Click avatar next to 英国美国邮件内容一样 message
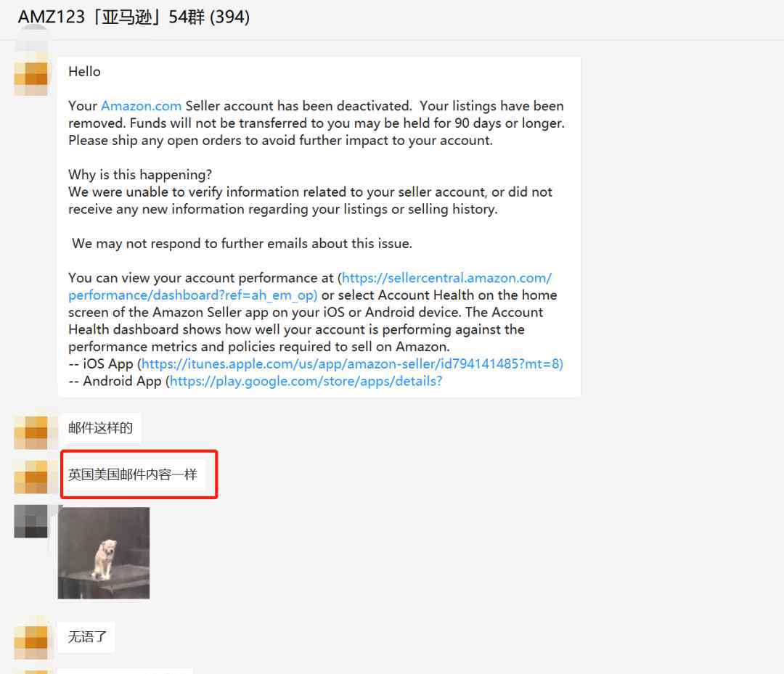Viewport: 784px width, 674px height. (30, 477)
